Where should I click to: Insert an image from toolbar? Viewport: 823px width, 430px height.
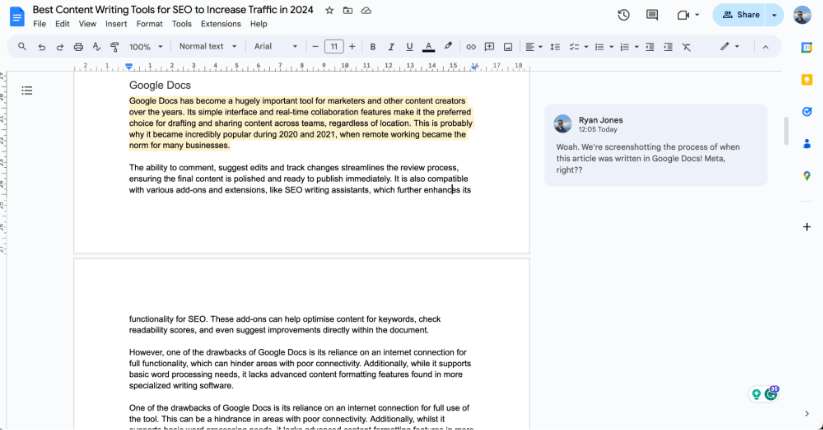[x=508, y=47]
